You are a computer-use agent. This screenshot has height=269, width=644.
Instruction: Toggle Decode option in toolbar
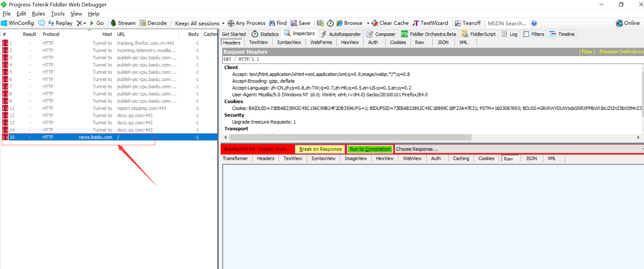[153, 23]
